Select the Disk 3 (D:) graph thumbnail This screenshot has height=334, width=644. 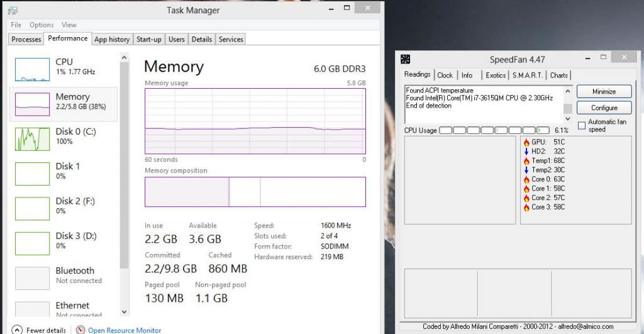(32, 243)
